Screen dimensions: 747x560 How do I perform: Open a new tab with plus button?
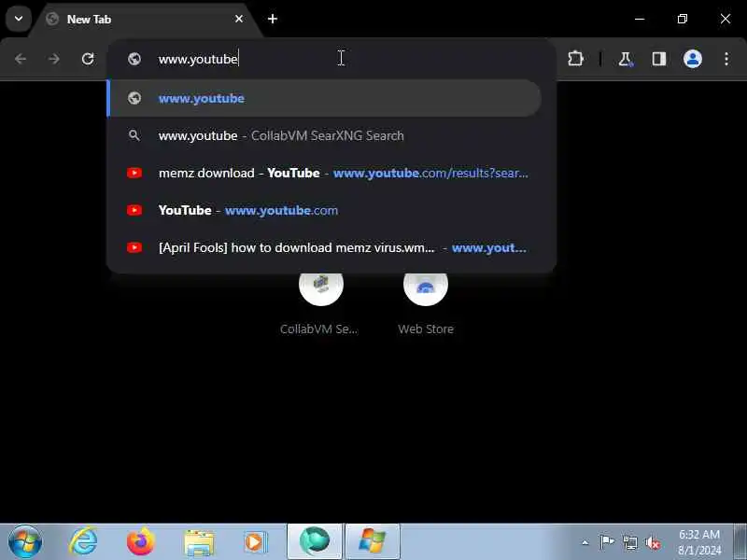pyautogui.click(x=273, y=19)
